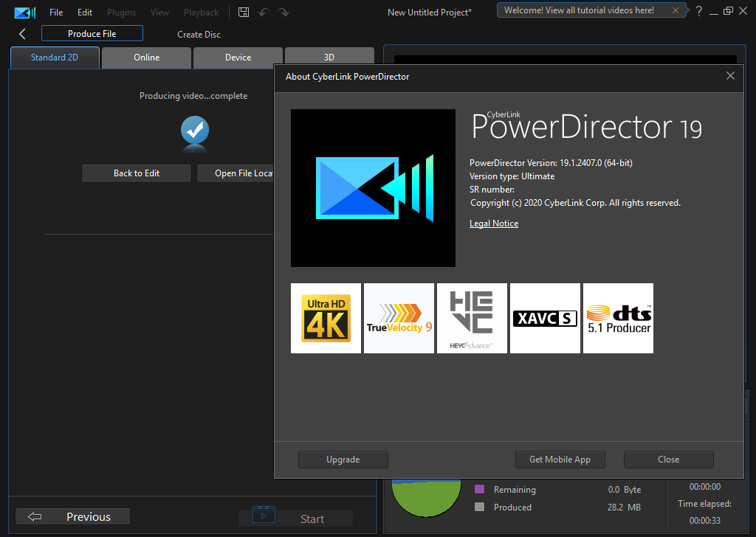Click the TrueVelocity 9 badge

pos(399,319)
